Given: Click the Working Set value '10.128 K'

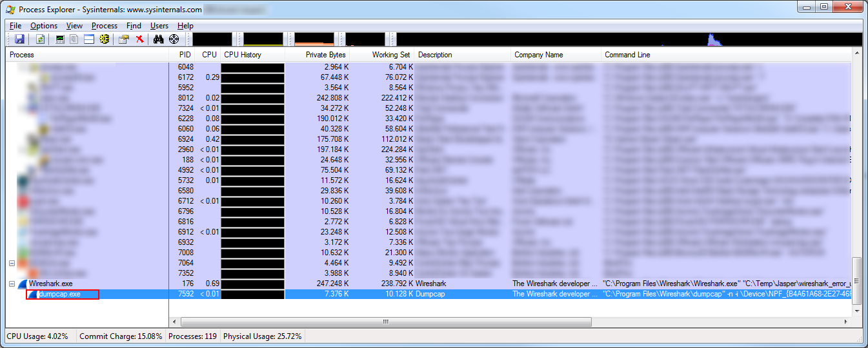Looking at the screenshot, I should (398, 294).
